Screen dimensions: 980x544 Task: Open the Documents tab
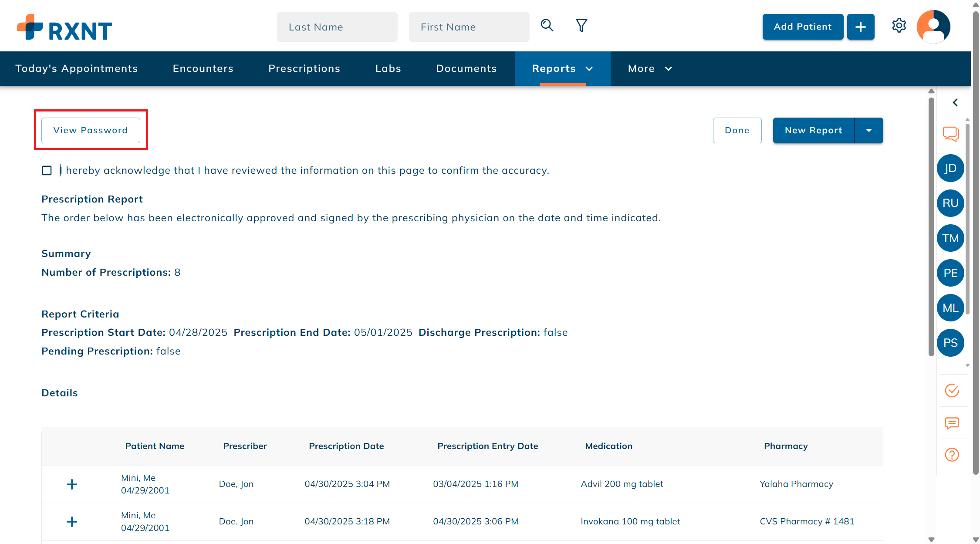click(x=466, y=68)
